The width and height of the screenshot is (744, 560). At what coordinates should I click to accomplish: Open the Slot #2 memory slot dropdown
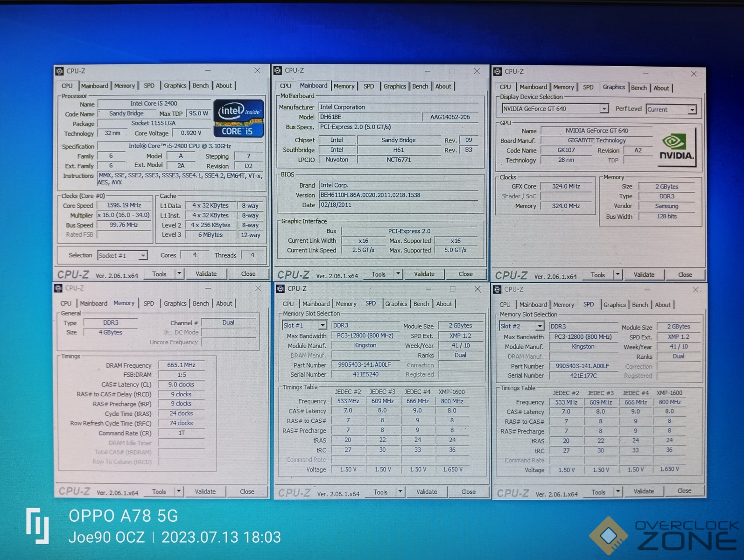pyautogui.click(x=540, y=326)
